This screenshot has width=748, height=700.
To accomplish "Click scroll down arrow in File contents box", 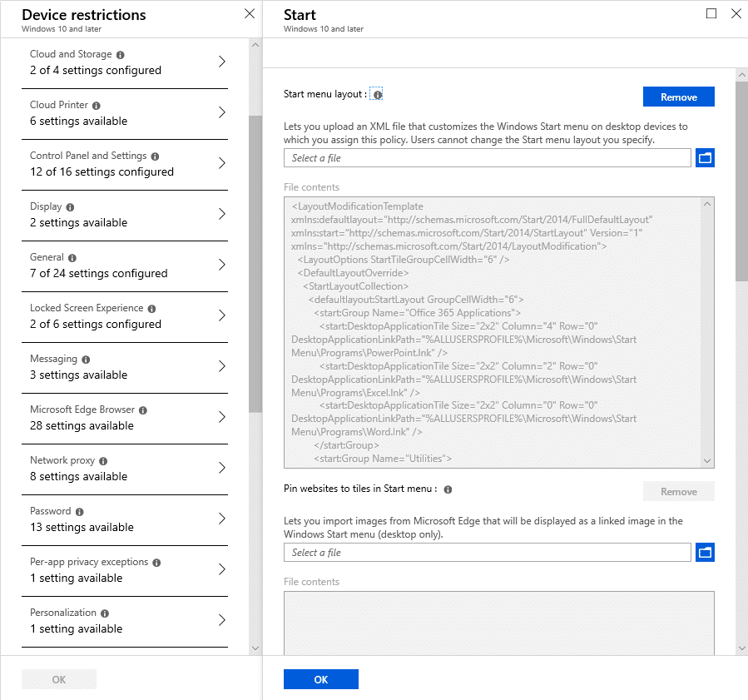I will pyautogui.click(x=707, y=461).
